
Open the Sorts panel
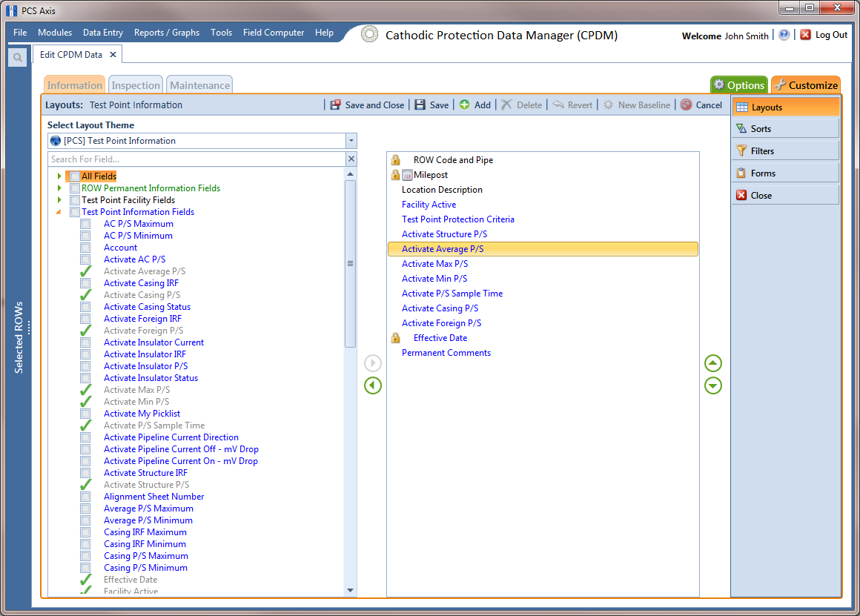click(785, 129)
